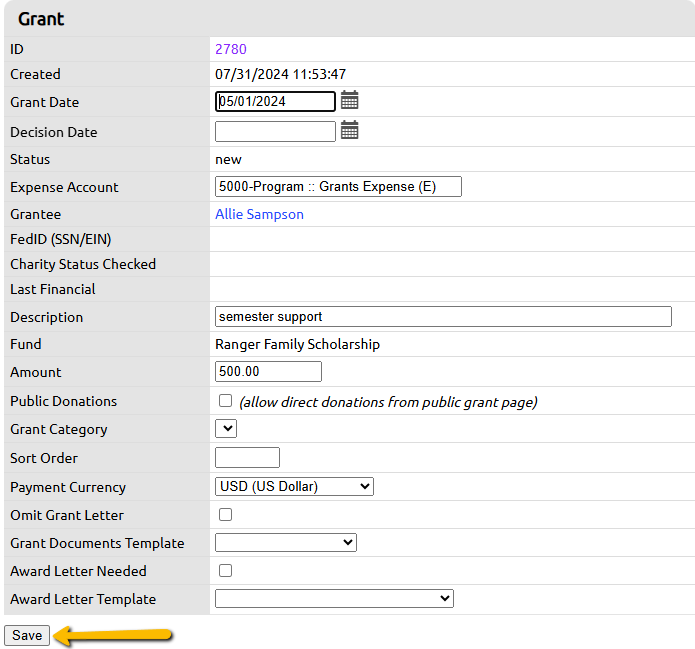695x649 pixels.
Task: Click the empty Decision Date field
Action: 275,131
